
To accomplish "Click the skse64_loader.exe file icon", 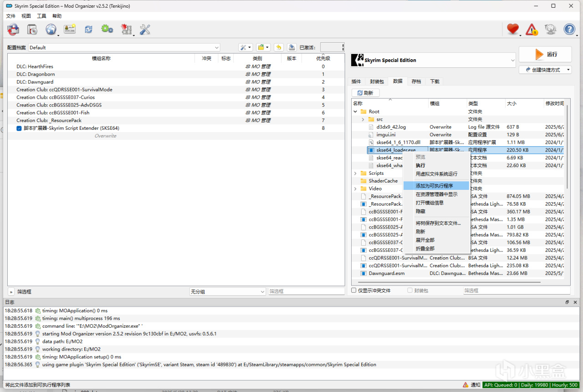I will click(x=371, y=150).
